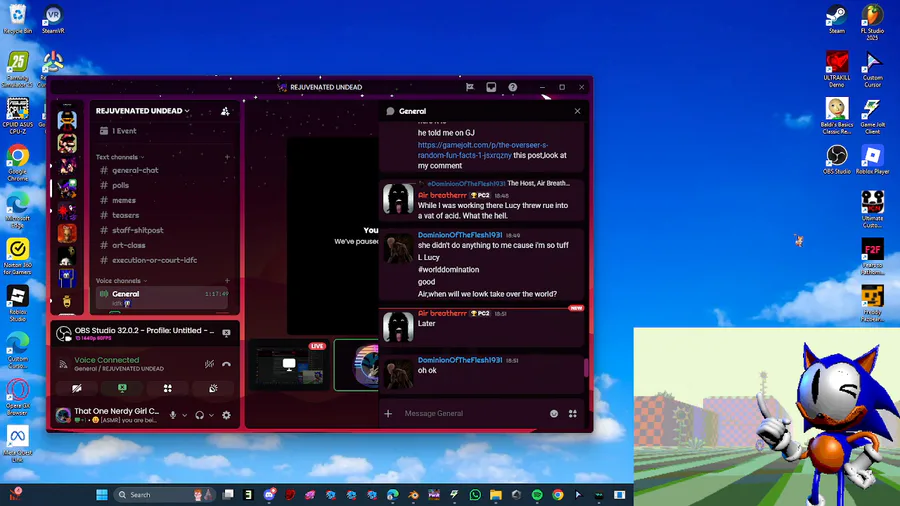Open voice connection signal details icon

tap(64, 364)
